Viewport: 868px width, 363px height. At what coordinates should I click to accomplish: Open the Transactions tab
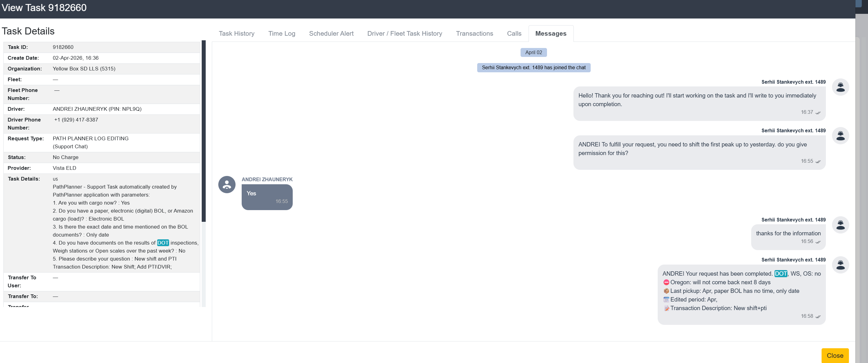(x=474, y=33)
